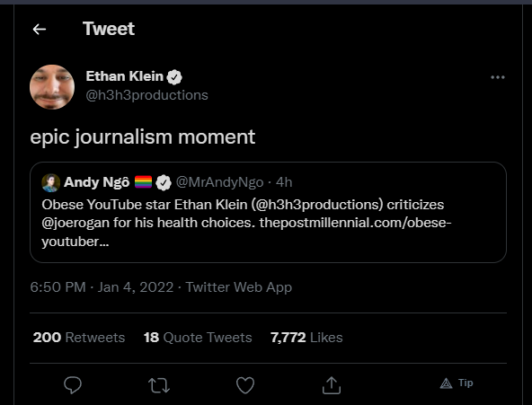Open the share upload icon

pos(331,385)
